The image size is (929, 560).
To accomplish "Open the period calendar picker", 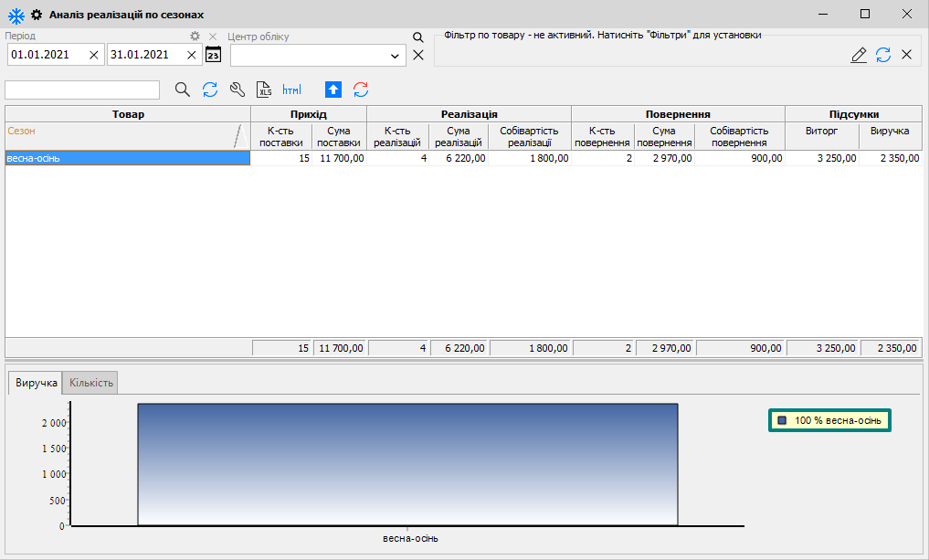I will [213, 55].
